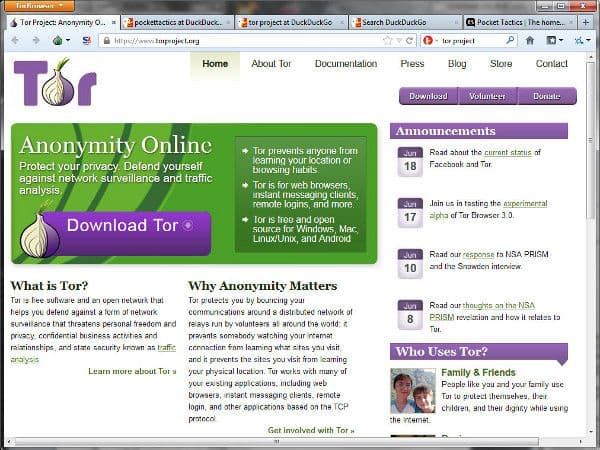Close the 'tor project at DuckDuckGo' tab

pos(342,23)
